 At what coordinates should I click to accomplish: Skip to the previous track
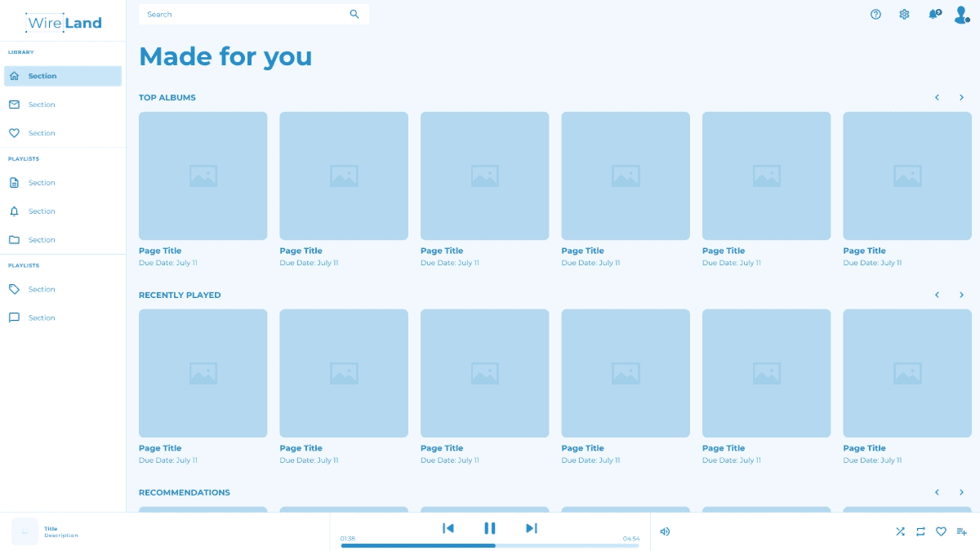coord(448,528)
